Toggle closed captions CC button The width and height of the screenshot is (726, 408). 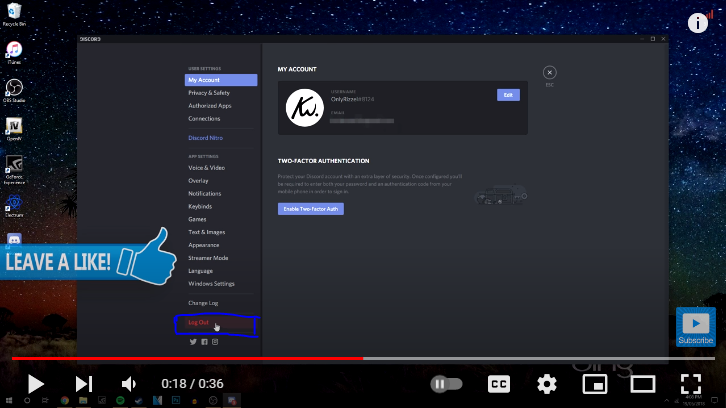[499, 384]
